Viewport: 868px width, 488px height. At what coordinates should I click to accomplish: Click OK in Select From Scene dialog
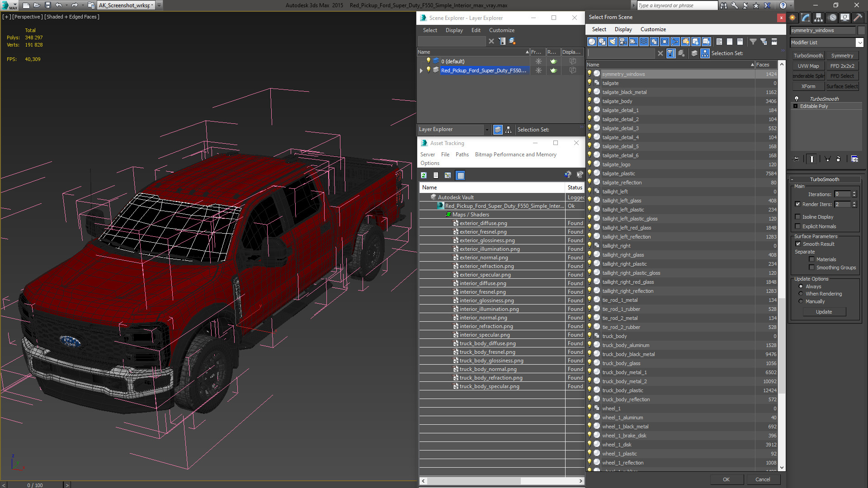[x=726, y=479]
